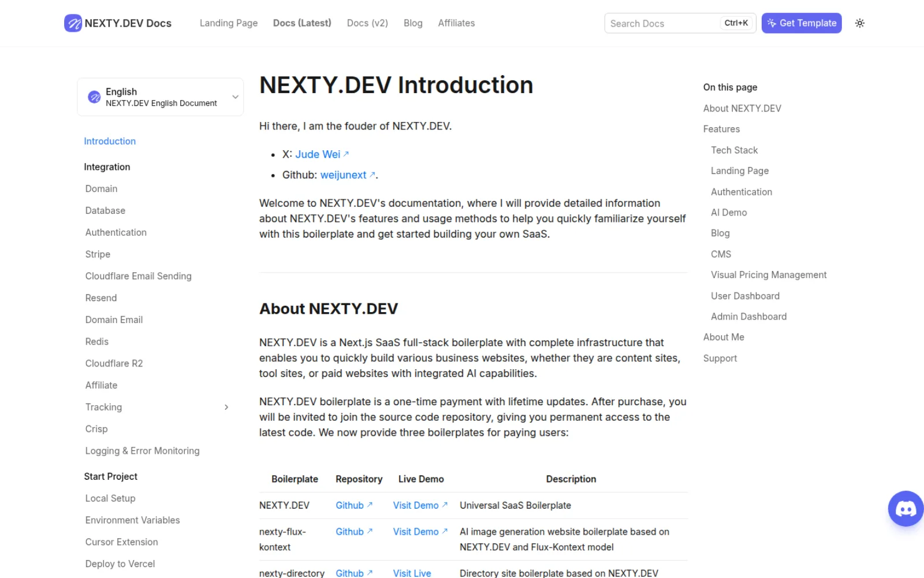Jump to AI Demo in page outline

pyautogui.click(x=729, y=213)
